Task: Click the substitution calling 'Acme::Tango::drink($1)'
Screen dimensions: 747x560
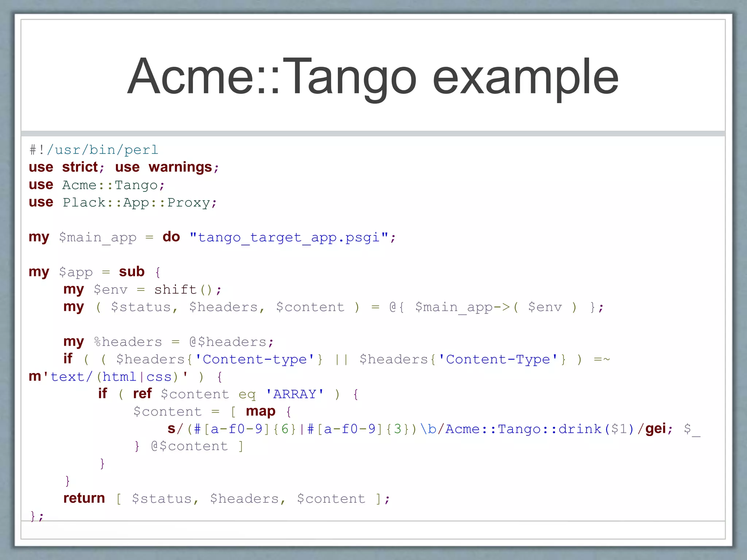Action: [421, 429]
